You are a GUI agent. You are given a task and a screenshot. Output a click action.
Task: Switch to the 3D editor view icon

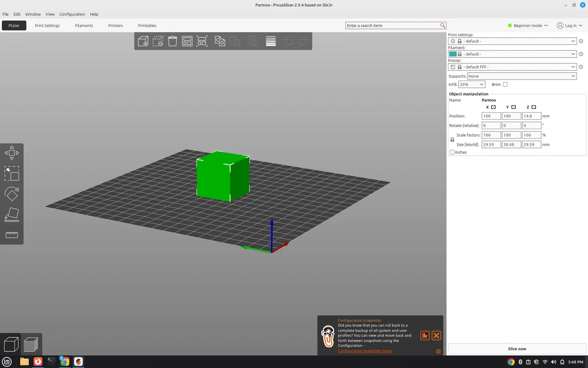11,344
